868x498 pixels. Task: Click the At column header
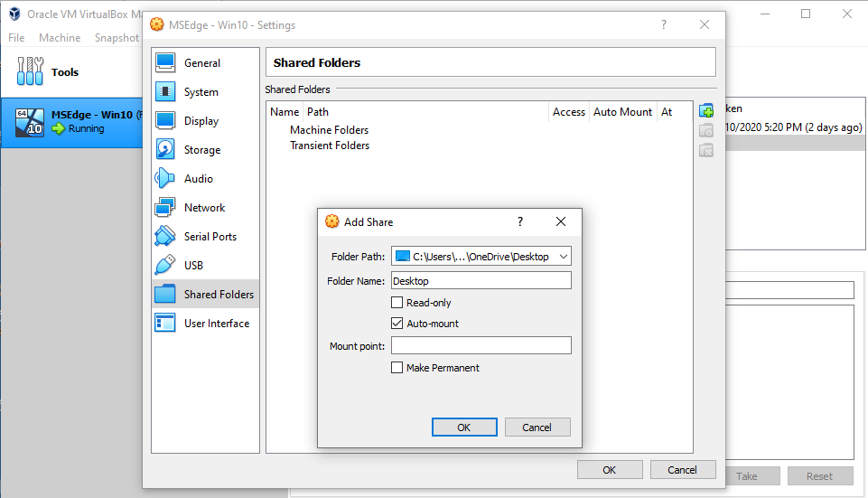pyautogui.click(x=674, y=112)
